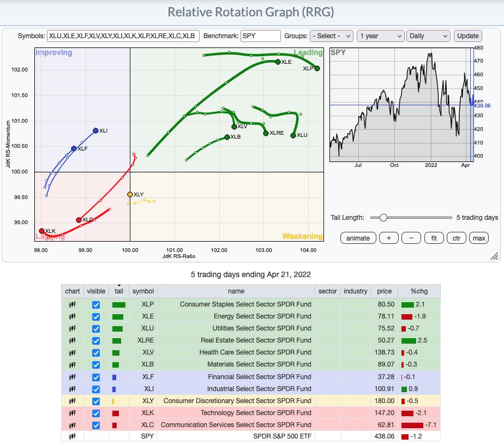Screen dimensions: 504x444
Task: Sort table by tail column header
Action: click(x=119, y=291)
